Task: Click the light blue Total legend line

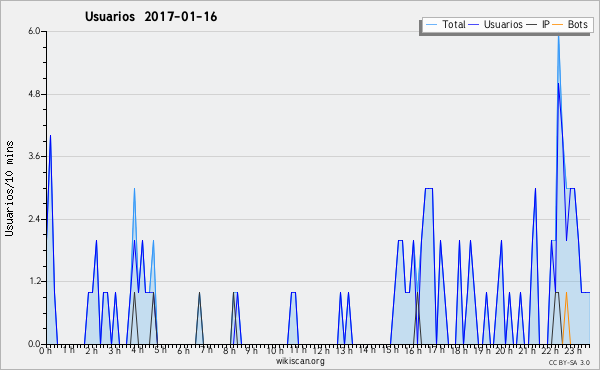Action: [431, 25]
